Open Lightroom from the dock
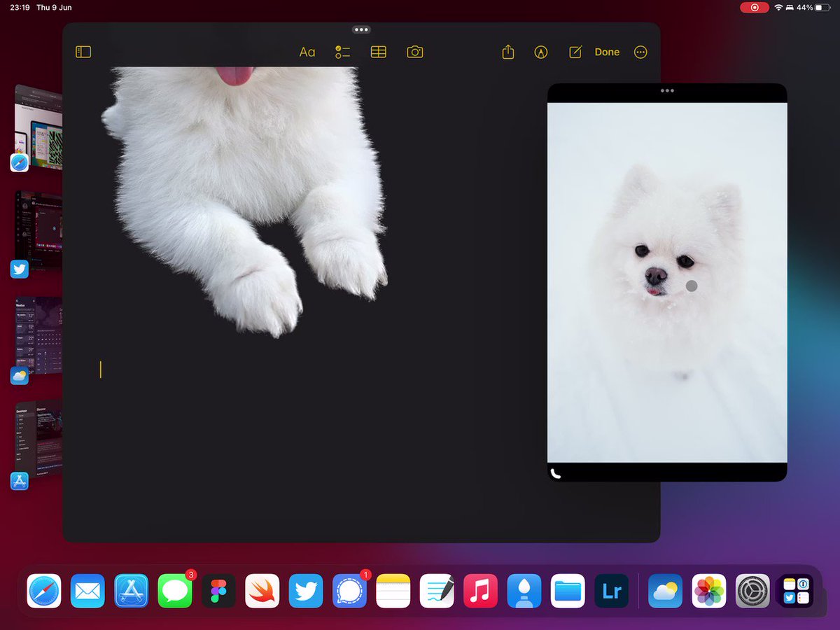 point(612,591)
